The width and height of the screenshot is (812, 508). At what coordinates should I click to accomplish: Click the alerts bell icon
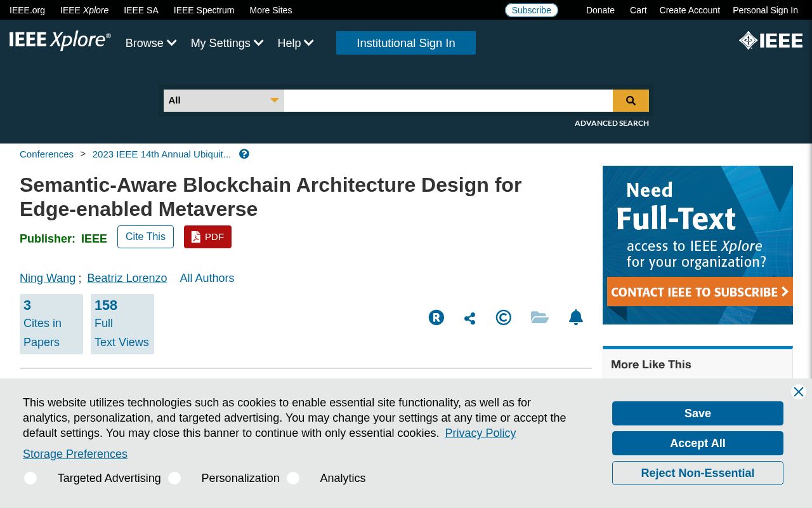point(576,317)
